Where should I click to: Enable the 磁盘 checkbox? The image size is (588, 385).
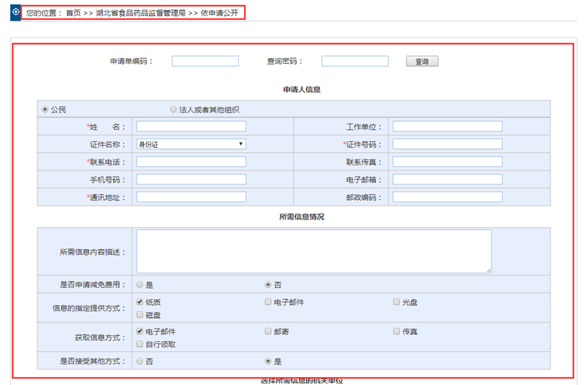[x=140, y=314]
